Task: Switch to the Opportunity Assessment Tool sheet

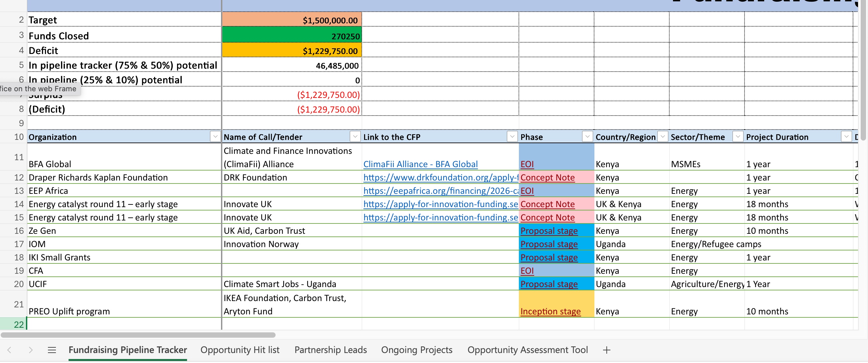Action: click(x=528, y=350)
